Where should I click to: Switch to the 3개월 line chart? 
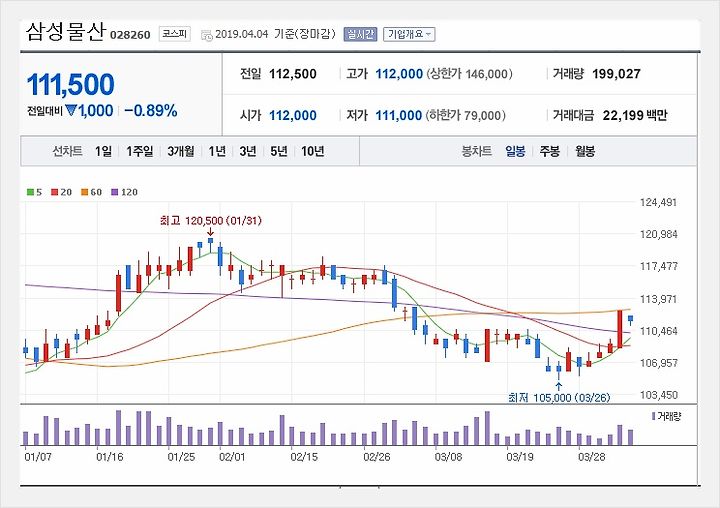coord(180,151)
